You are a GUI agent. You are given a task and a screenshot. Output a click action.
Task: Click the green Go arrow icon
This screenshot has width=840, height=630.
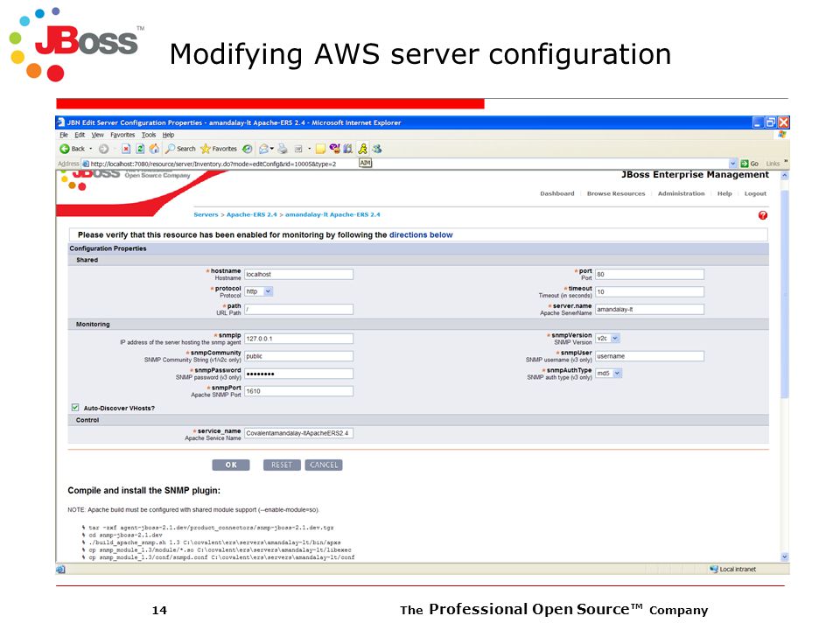[744, 164]
